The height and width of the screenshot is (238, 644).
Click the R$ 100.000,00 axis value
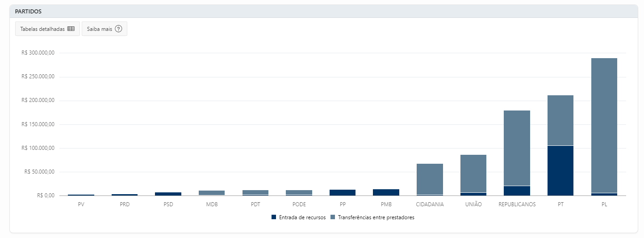click(x=38, y=148)
